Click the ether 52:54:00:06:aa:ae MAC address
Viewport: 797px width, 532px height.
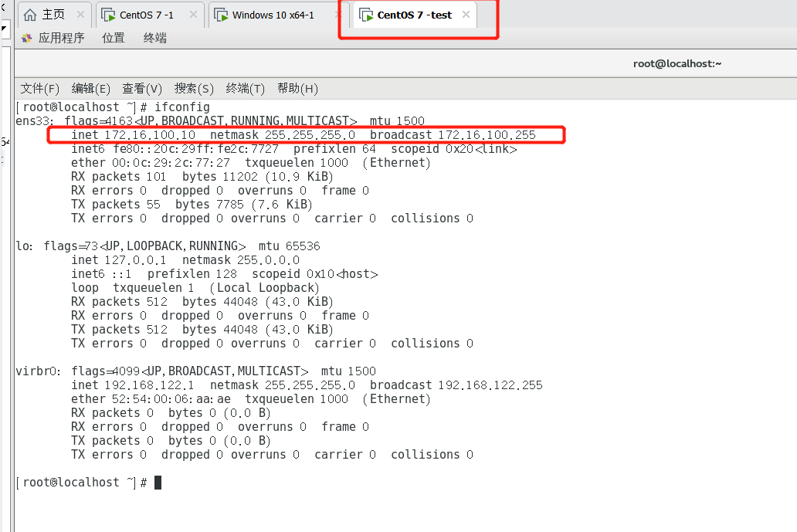point(151,399)
